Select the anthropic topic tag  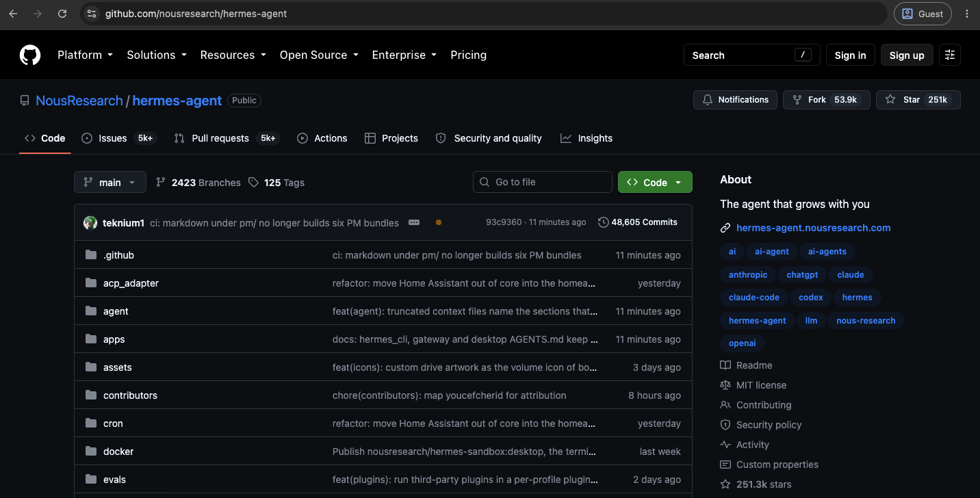click(x=748, y=275)
